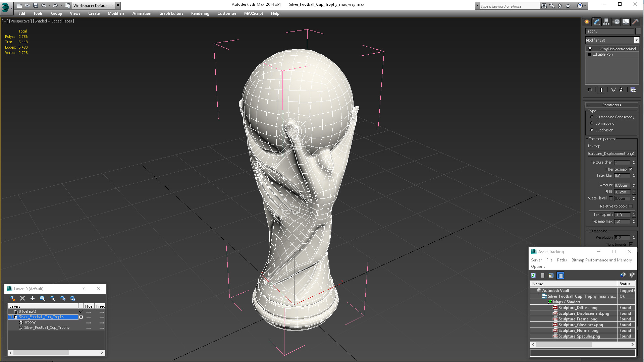Toggle Filter texmap checkbox
Viewport: 644px width, 362px height.
pos(631,169)
